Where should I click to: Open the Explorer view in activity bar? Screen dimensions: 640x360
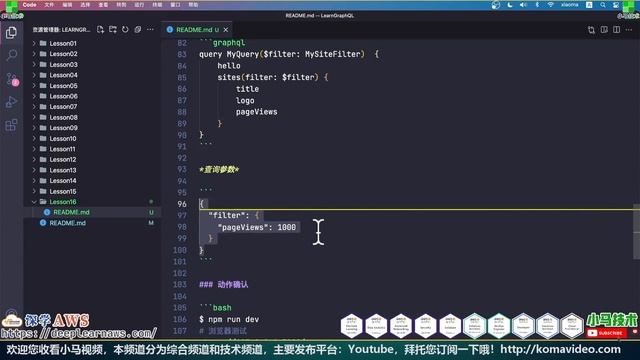click(x=11, y=32)
